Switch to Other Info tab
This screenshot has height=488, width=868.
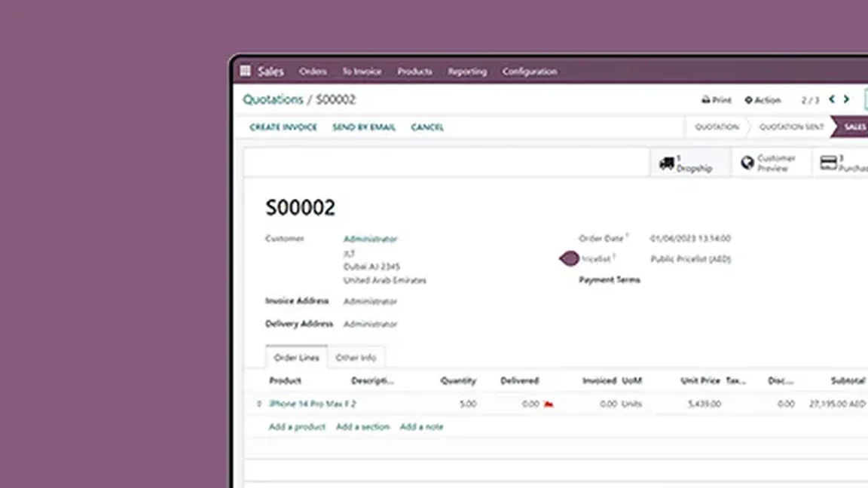[356, 358]
